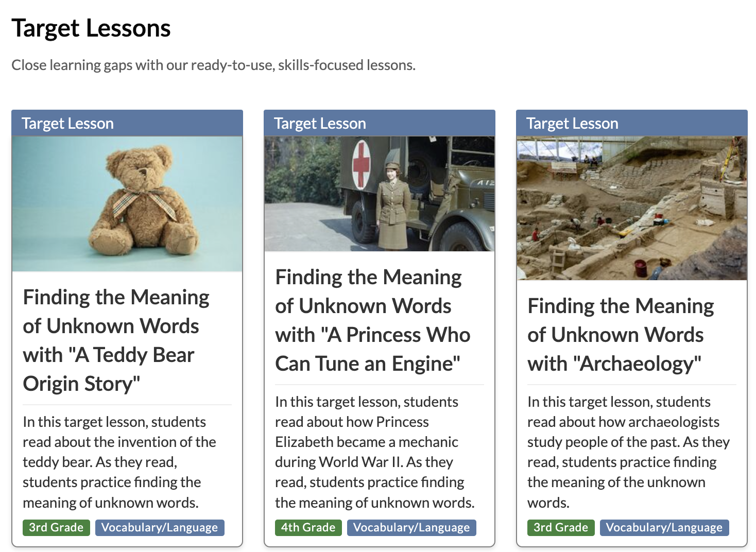756x552 pixels.
Task: Click Target Lesson header on teddy bear card
Action: point(68,124)
